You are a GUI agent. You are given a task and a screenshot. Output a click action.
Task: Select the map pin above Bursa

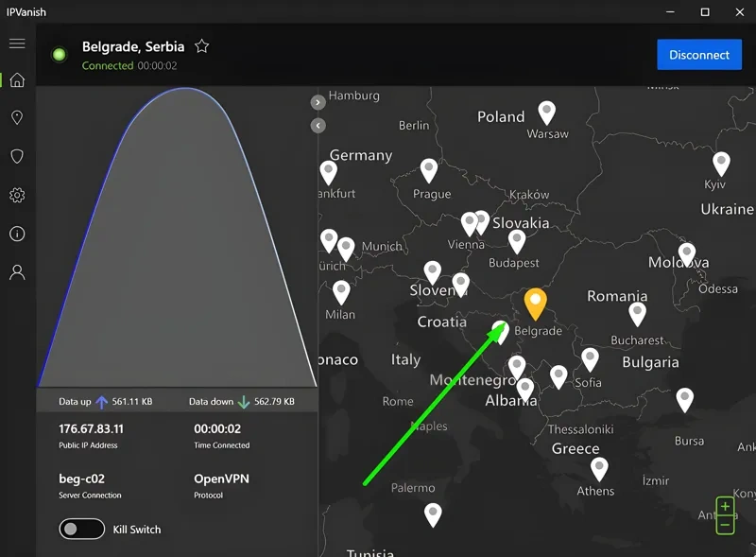684,399
